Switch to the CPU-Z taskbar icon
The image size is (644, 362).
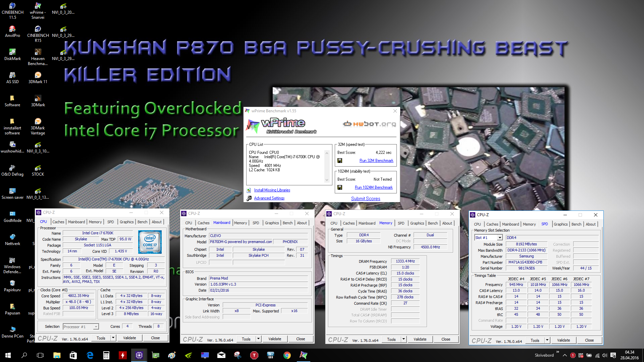(139, 355)
